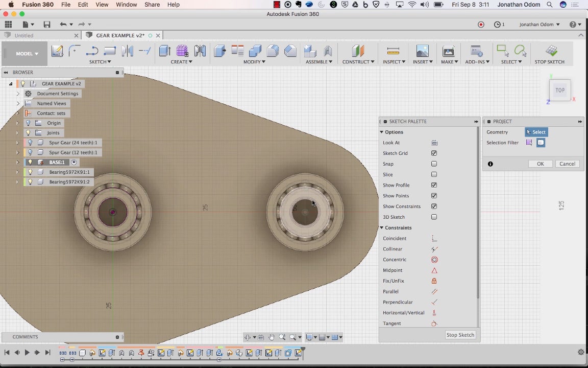The image size is (588, 368).
Task: Toggle the Sketch Grid checkbox off
Action: (434, 153)
